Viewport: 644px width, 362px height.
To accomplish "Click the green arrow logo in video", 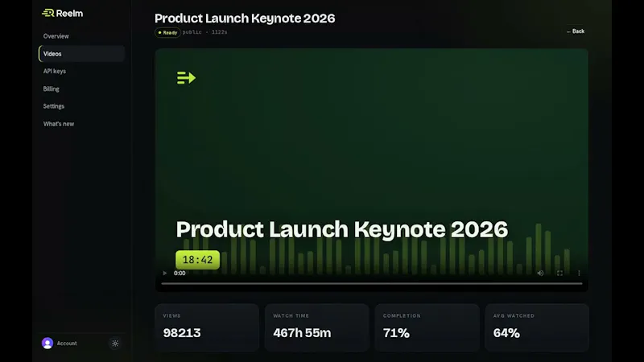I will pyautogui.click(x=186, y=77).
